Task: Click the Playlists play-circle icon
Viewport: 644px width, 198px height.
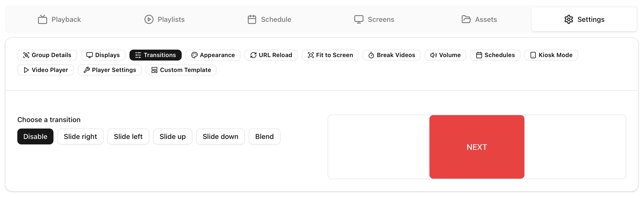Action: 149,19
